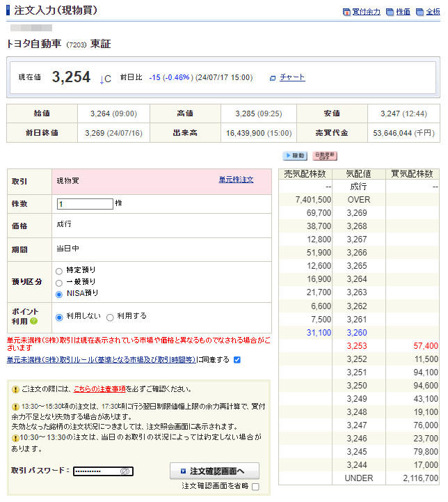Image resolution: width=448 pixels, height=502 pixels.
Task: Uncheck the S株 trading rules agreement checkbox
Action: coord(237,360)
